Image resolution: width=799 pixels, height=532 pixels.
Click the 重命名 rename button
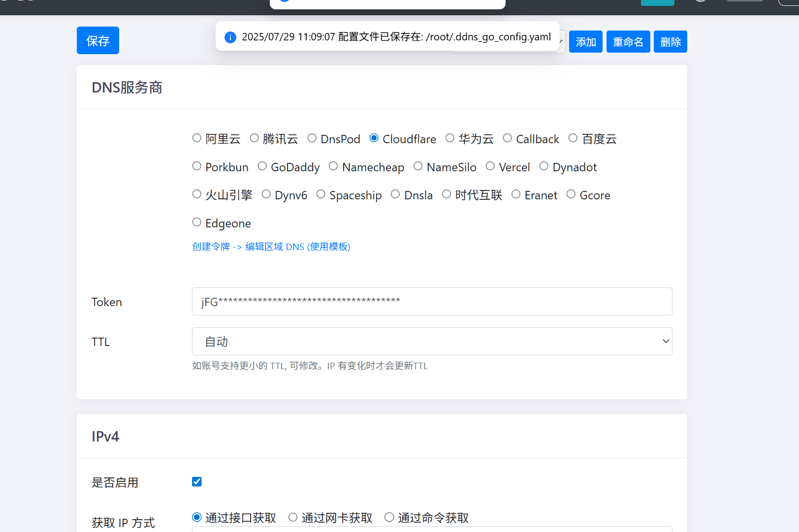click(x=628, y=42)
